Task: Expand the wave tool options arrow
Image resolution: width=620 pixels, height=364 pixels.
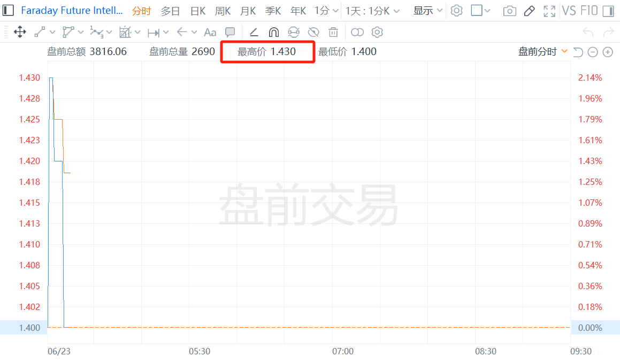Action: pyautogui.click(x=109, y=32)
